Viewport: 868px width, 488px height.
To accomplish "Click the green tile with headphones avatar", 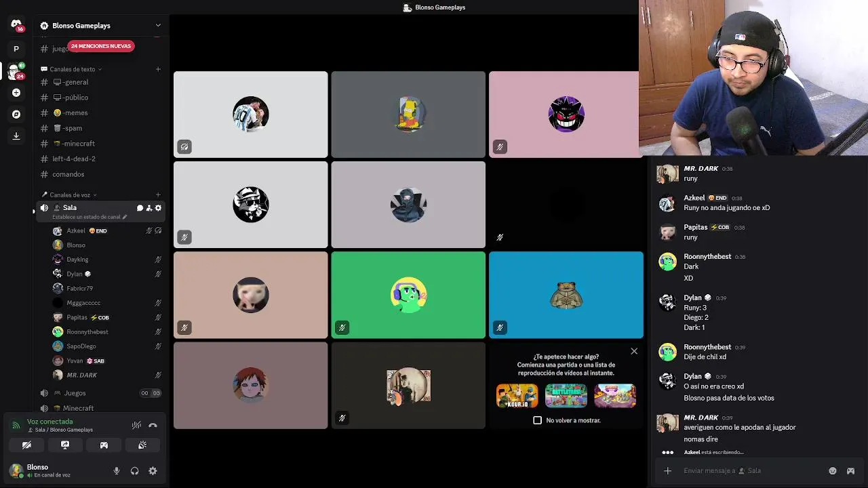I will [x=408, y=295].
